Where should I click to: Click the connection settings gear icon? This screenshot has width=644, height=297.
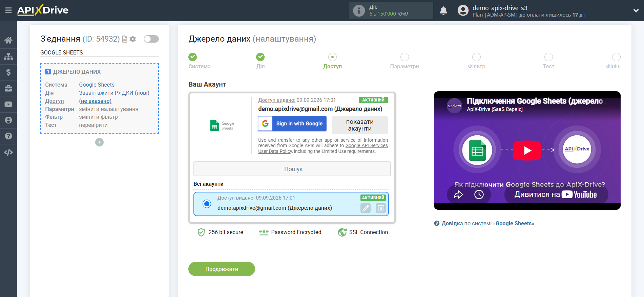point(133,39)
